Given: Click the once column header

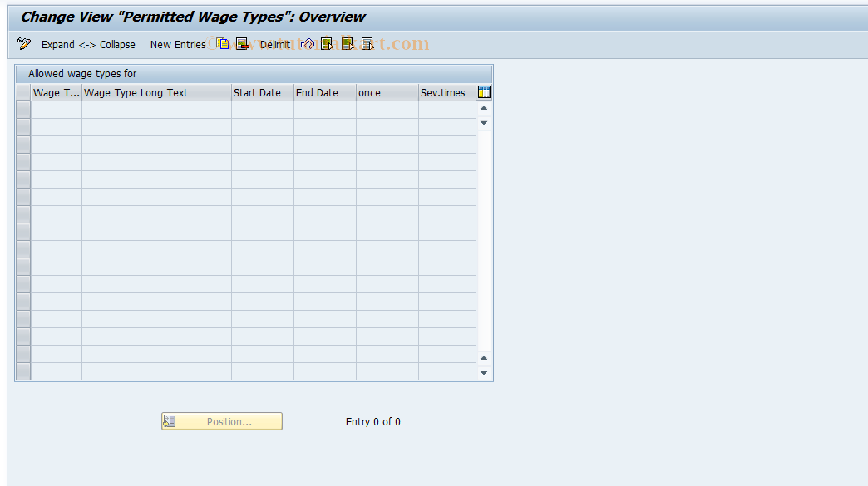Looking at the screenshot, I should pos(387,92).
